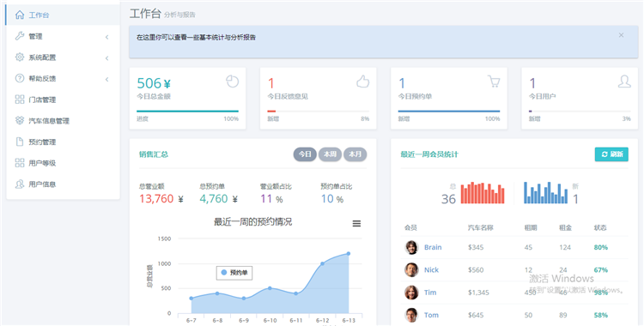Image resolution: width=644 pixels, height=326 pixels.
Task: Click the pie chart icon in 今日总金额 card
Action: [232, 81]
